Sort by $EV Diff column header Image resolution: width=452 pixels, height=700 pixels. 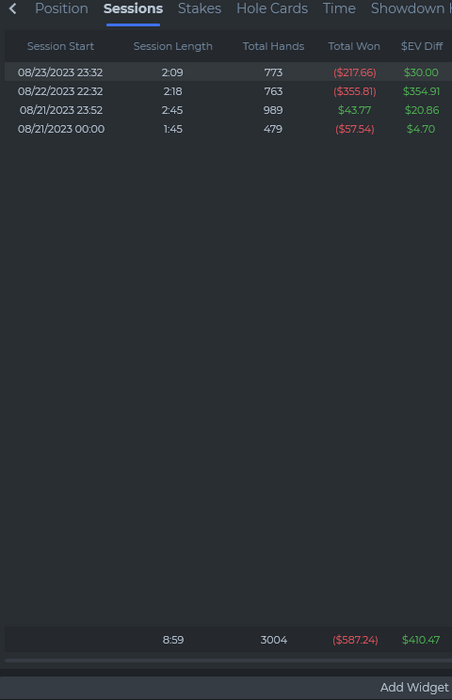coord(422,46)
